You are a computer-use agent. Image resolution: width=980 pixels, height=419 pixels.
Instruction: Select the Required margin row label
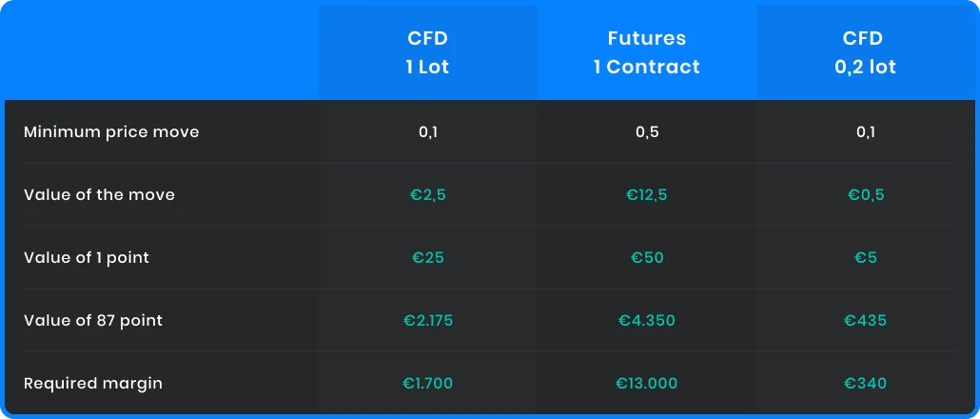tap(93, 384)
